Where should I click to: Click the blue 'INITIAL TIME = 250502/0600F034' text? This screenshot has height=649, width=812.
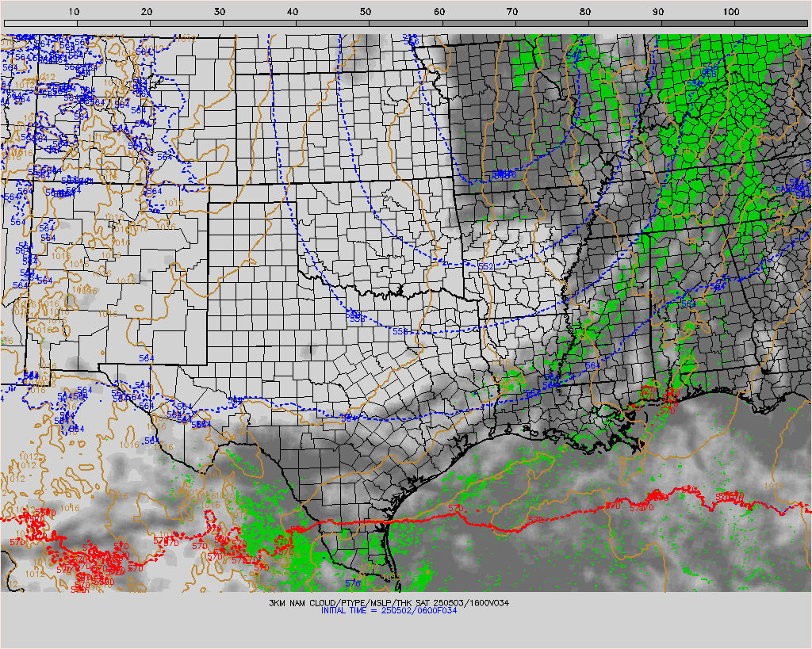coord(389,610)
